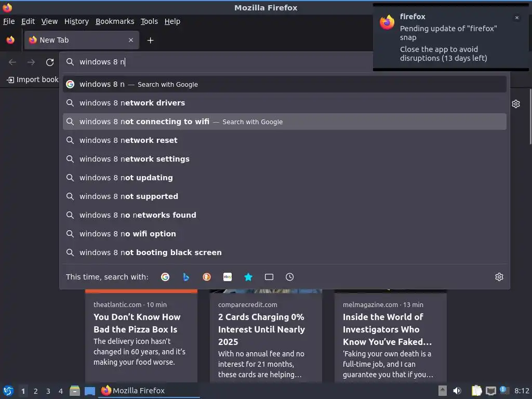The image size is (532, 399).
Task: Open new tab page personalize gear icon
Action: click(x=516, y=104)
